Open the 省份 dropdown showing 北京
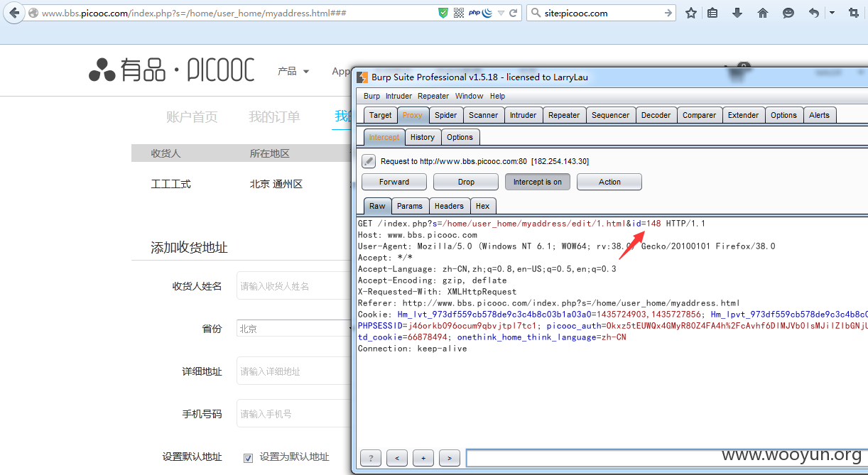The width and height of the screenshot is (868, 475). (294, 329)
